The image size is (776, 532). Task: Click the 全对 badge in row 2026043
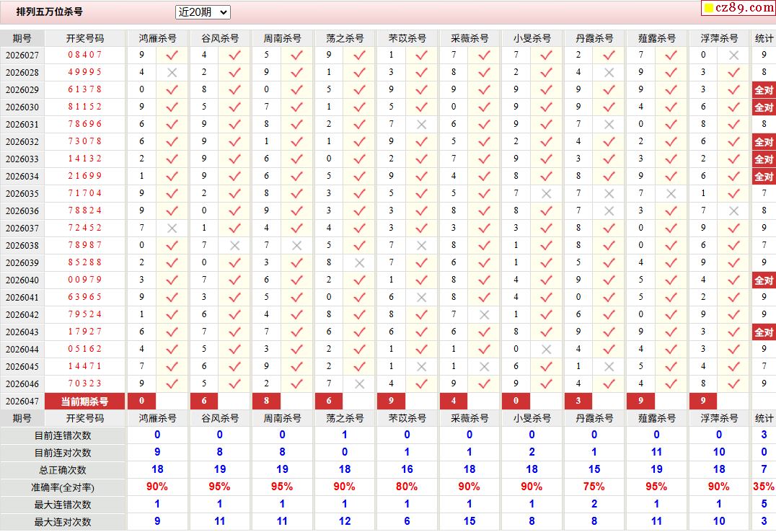click(x=764, y=332)
